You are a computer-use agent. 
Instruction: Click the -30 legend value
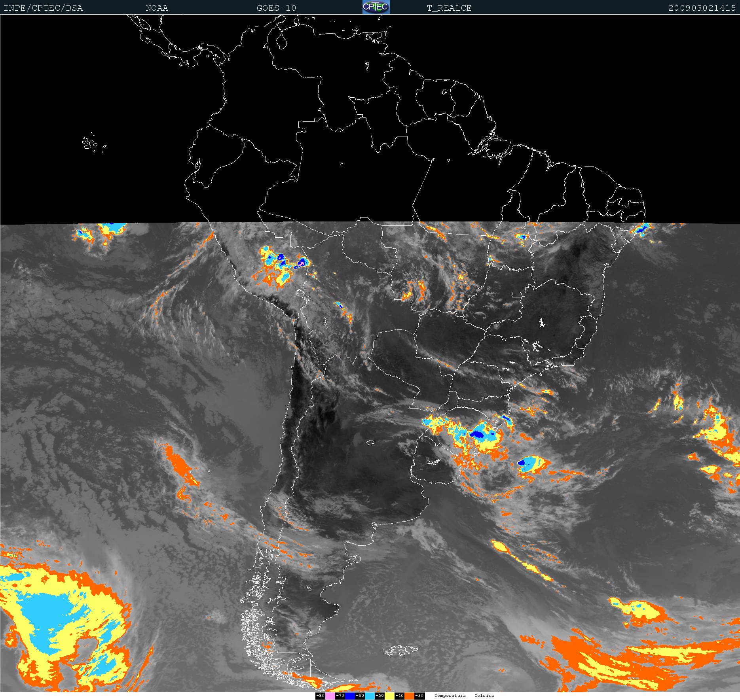[419, 696]
